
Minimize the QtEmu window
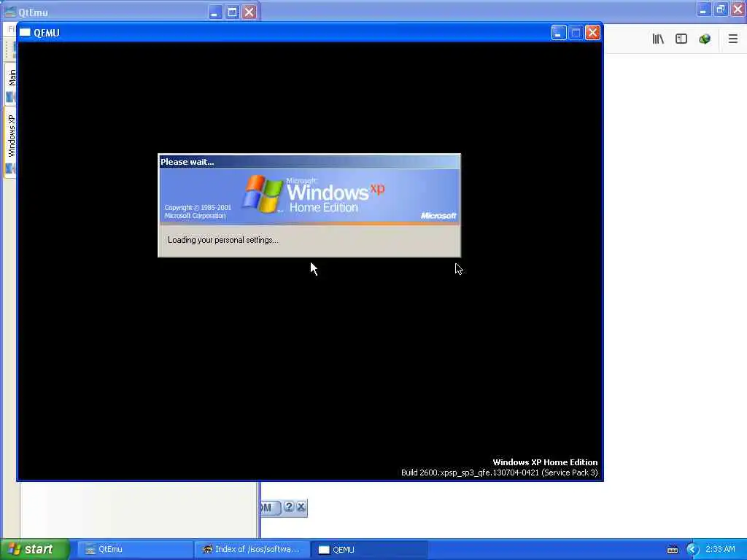click(x=215, y=12)
